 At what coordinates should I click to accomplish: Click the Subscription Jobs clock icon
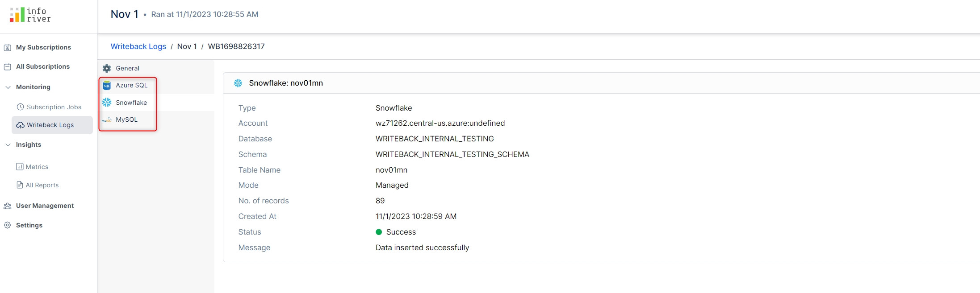pyautogui.click(x=20, y=107)
